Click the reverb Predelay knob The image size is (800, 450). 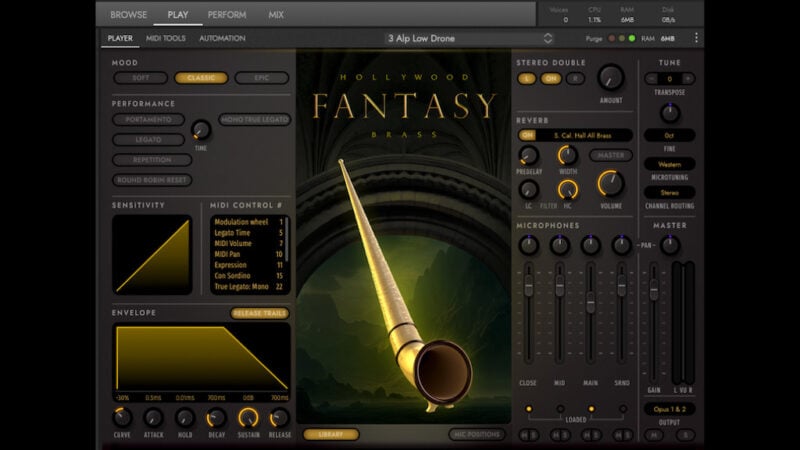[x=529, y=155]
